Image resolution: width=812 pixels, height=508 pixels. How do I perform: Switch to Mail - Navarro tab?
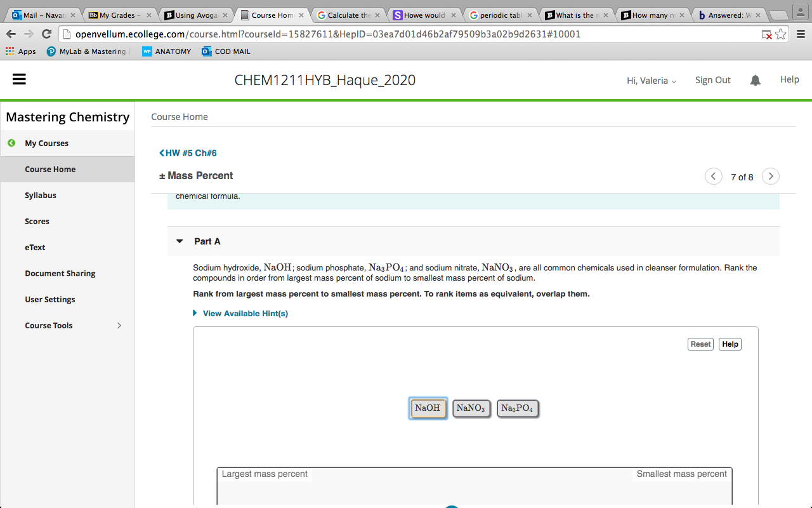(43, 15)
